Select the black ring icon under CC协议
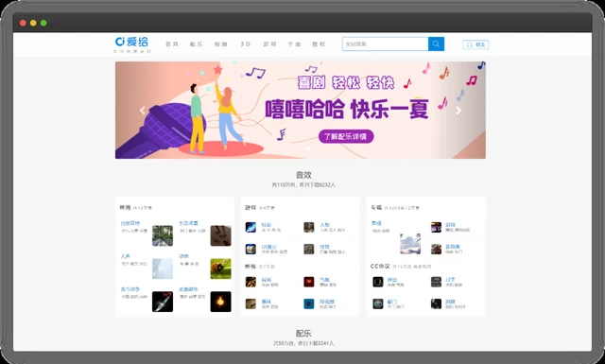The image size is (605, 364). pyautogui.click(x=378, y=282)
